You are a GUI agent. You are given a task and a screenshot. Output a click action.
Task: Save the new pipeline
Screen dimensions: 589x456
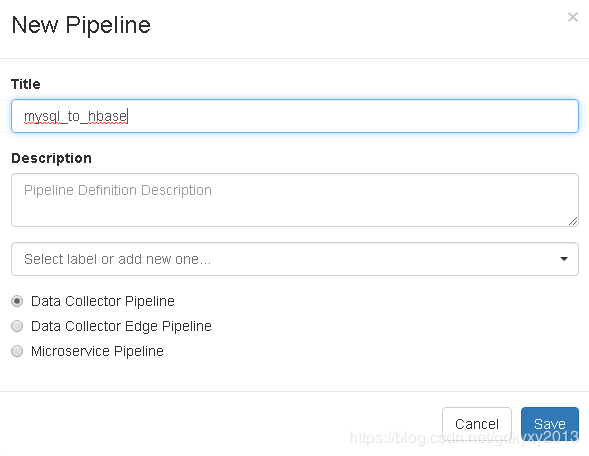pyautogui.click(x=550, y=424)
